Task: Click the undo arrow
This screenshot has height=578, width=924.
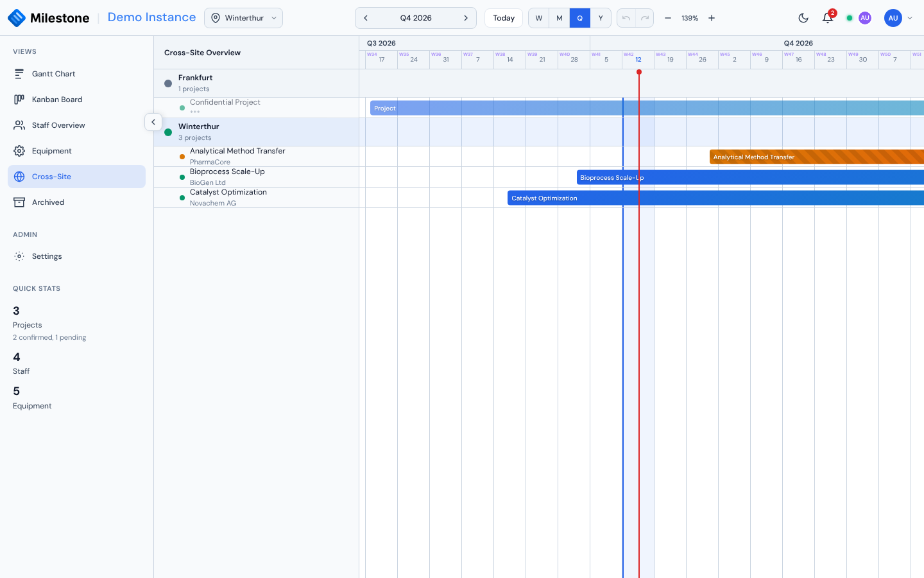Action: click(x=626, y=18)
